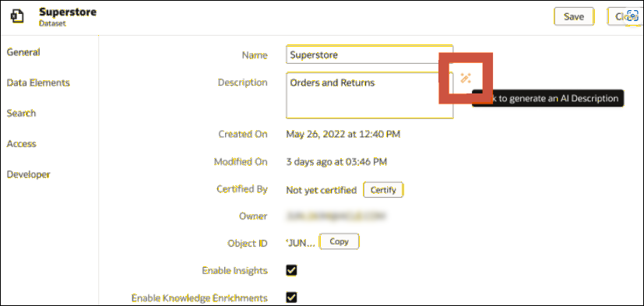The height and width of the screenshot is (306, 644).
Task: Switch to the Data Elements tab
Action: (x=38, y=83)
